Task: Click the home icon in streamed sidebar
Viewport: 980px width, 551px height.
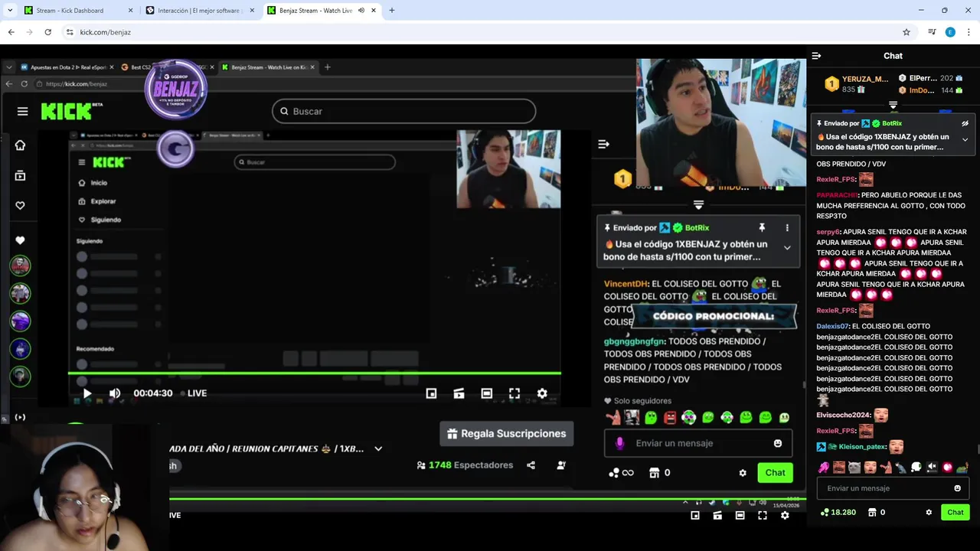Action: click(21, 145)
